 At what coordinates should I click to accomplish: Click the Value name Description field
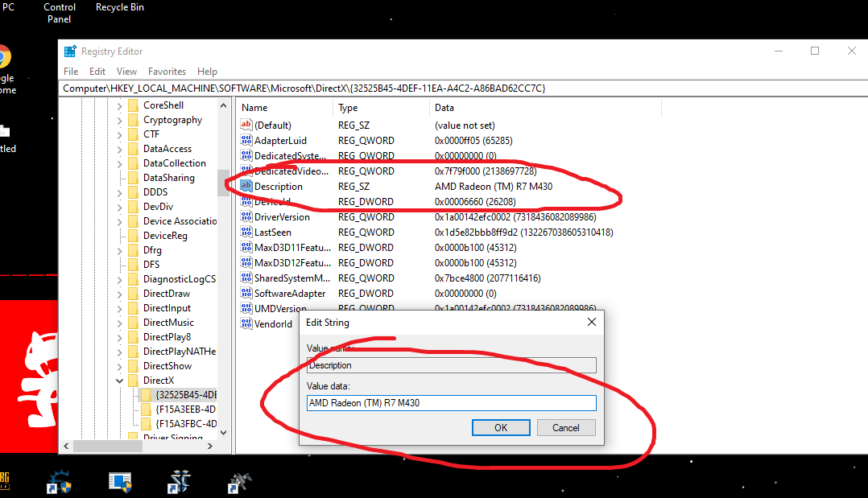451,365
